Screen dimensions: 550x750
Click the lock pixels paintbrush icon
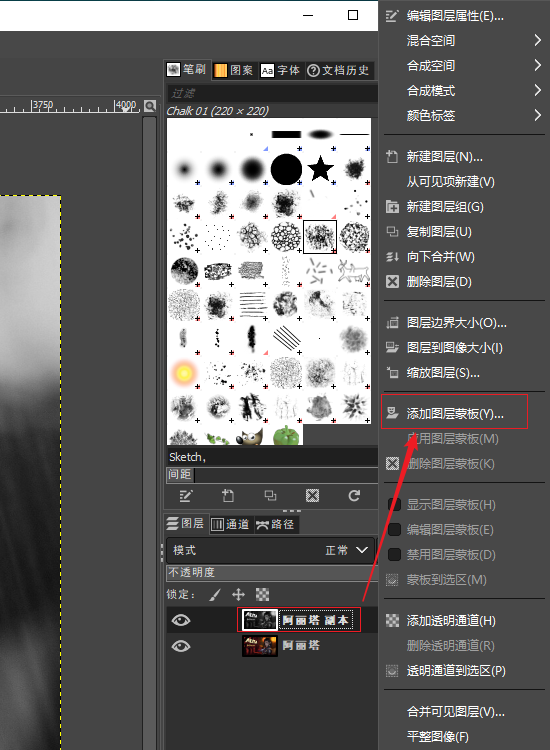point(215,595)
